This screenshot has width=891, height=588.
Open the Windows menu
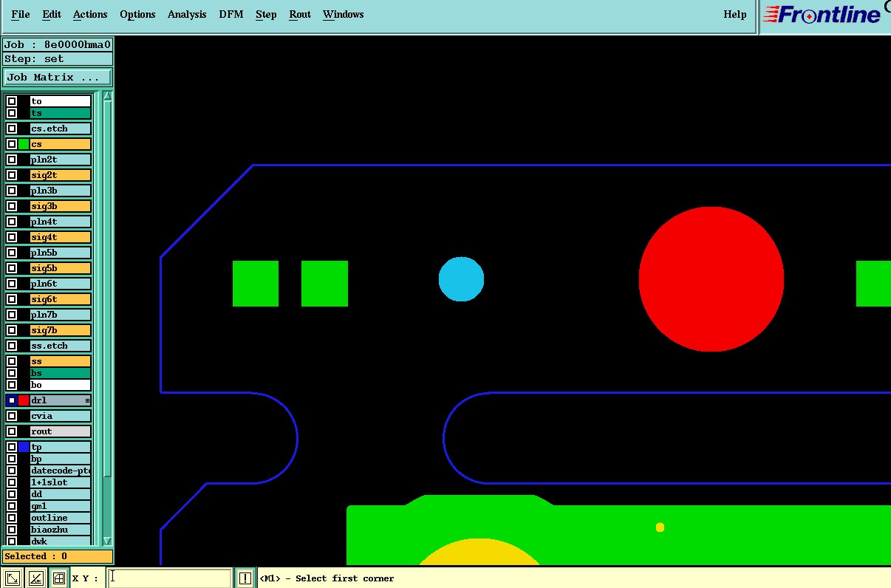[x=343, y=14]
